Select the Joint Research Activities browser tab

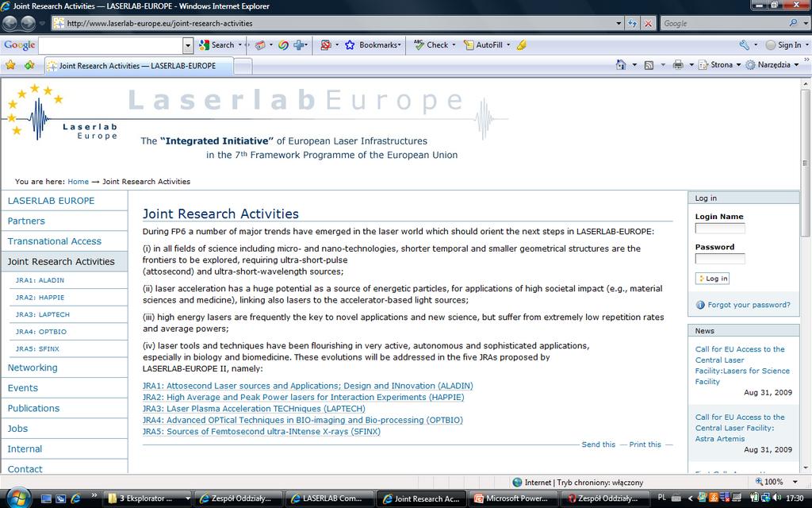coord(139,66)
